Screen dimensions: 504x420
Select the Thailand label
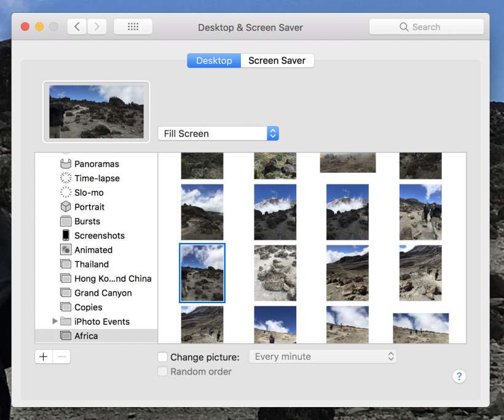92,264
